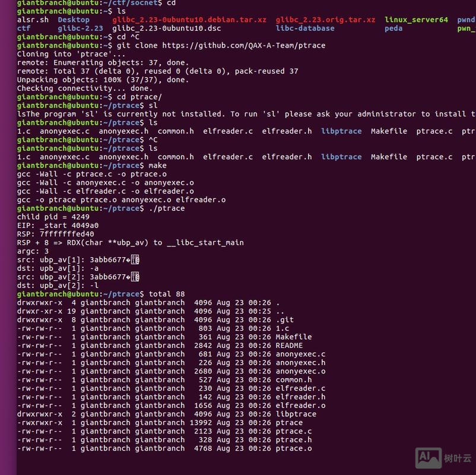Select common.h in the directory listing
Image resolution: width=476 pixels, height=475 pixels.
(x=178, y=131)
